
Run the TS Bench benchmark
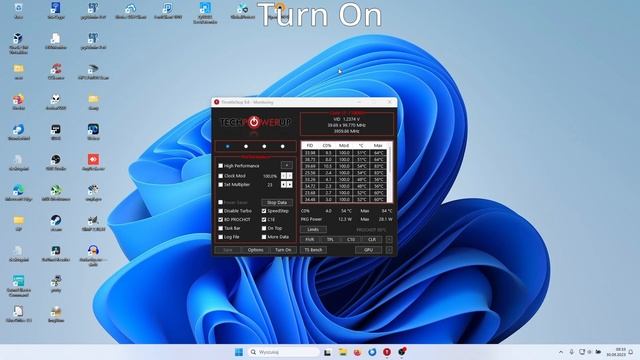313,250
